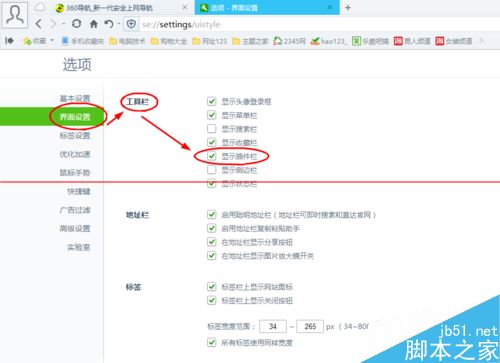The image size is (500, 363).
Task: Open the hao123_ bookmark
Action: coord(329,41)
